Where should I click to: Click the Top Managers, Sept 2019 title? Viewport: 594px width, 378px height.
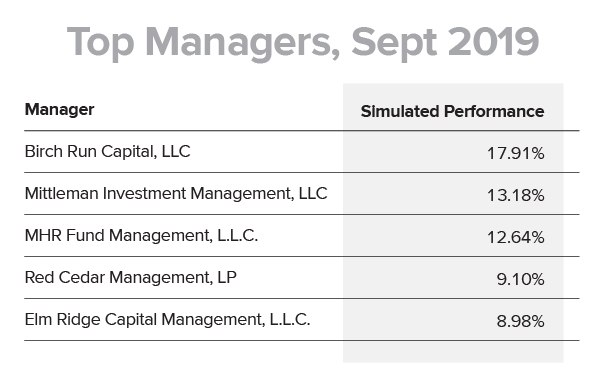(303, 42)
